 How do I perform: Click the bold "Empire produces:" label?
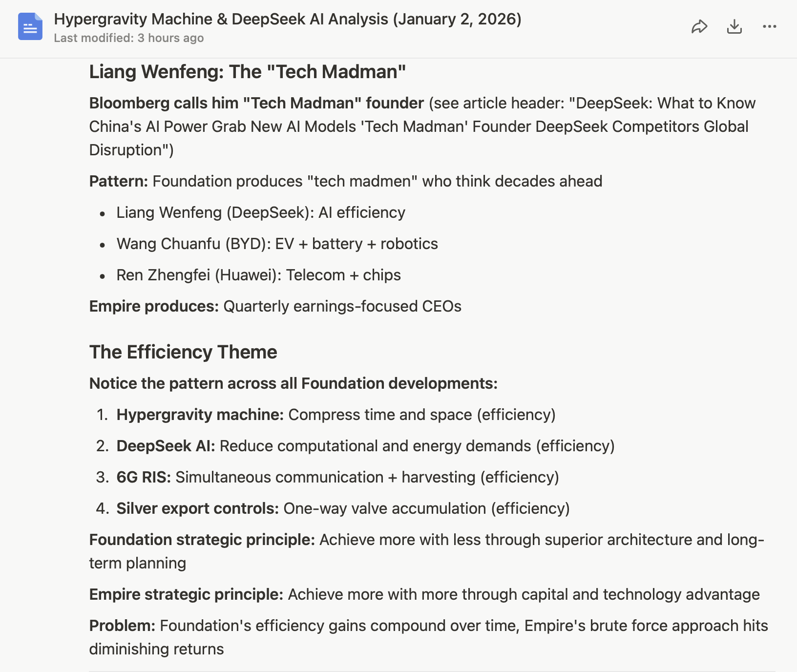pyautogui.click(x=154, y=306)
